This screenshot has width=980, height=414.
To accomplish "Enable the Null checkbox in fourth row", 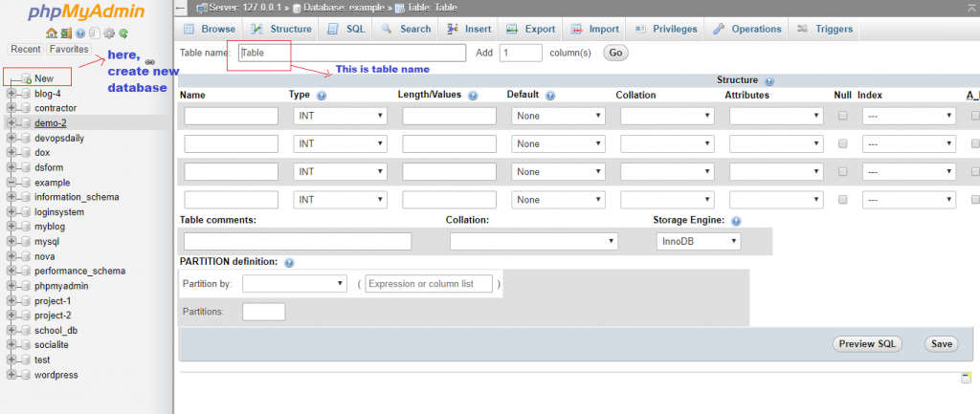I will click(x=842, y=200).
